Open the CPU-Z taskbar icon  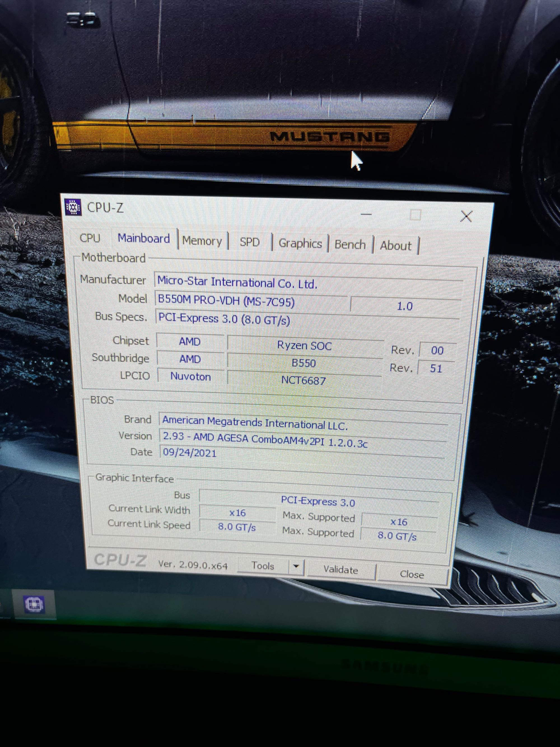click(34, 604)
